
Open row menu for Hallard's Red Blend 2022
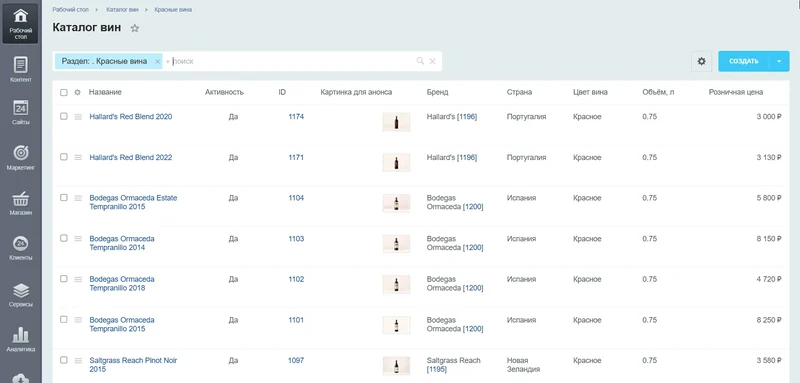(x=78, y=158)
